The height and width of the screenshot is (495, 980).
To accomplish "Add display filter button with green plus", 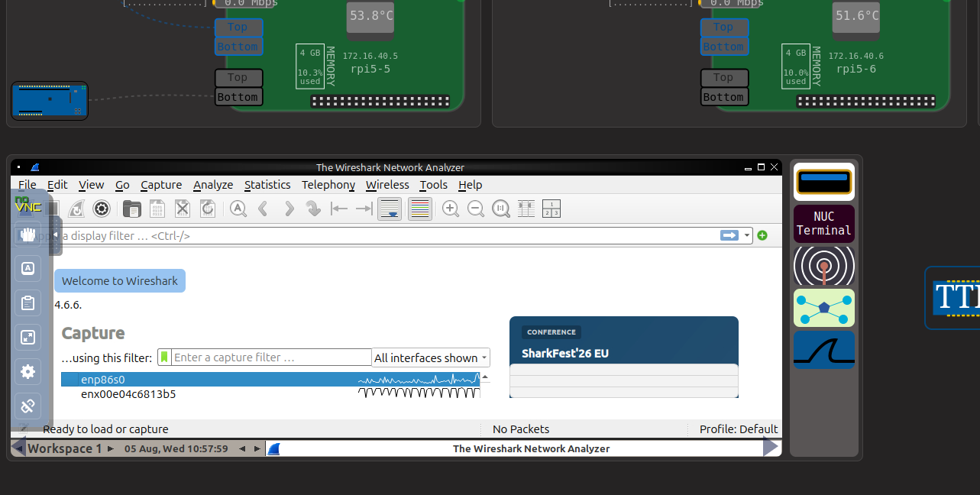I will point(762,235).
